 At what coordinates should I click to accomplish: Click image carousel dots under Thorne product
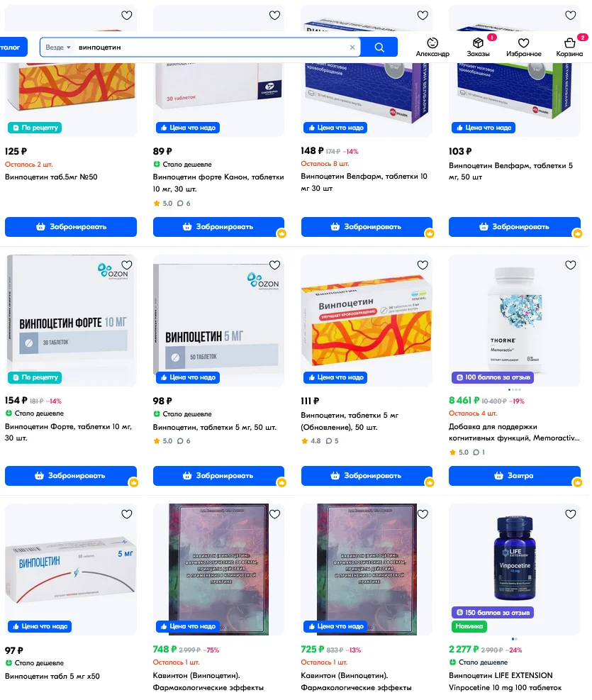tap(515, 390)
